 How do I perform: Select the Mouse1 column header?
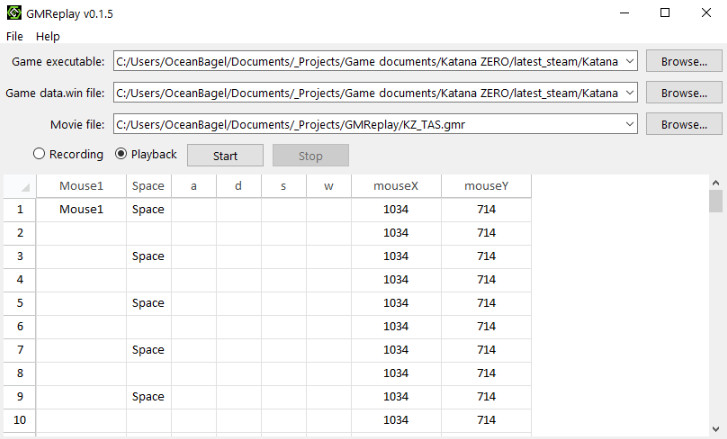click(81, 186)
